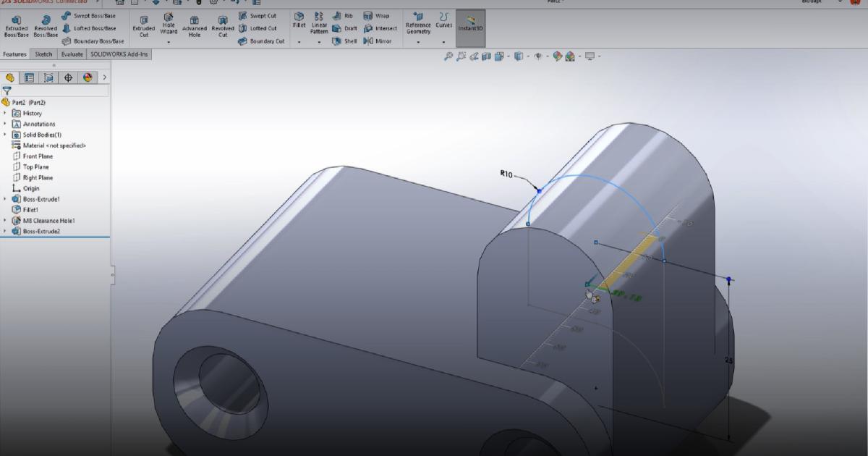Select the Extruded Boss/Base tool
Viewport: 868px width, 456px height.
click(x=16, y=24)
